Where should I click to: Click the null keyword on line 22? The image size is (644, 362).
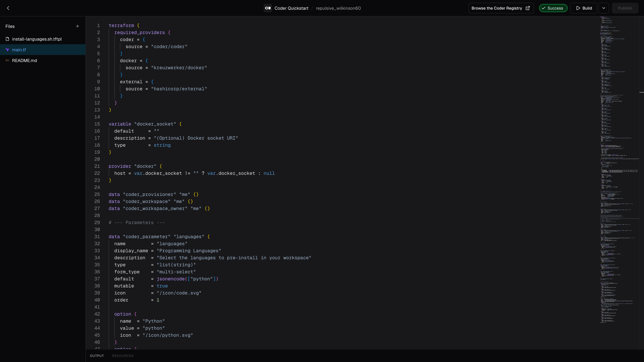tap(269, 173)
